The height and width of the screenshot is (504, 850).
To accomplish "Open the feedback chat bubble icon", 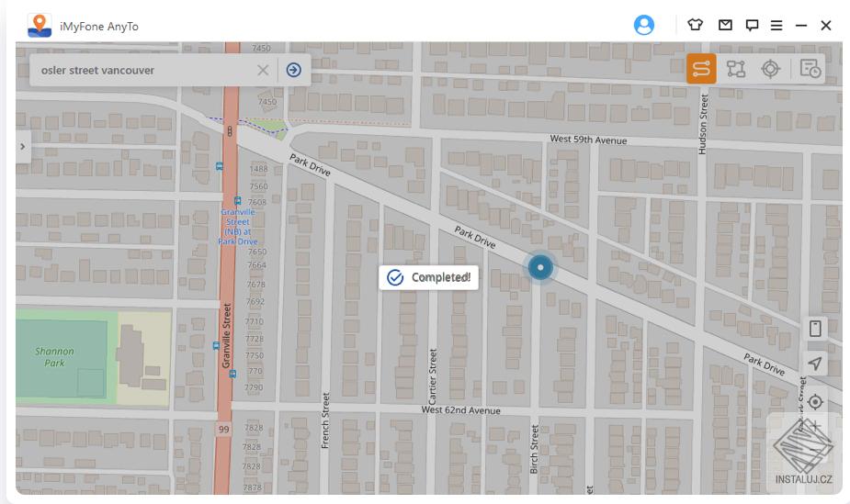I will 752,26.
